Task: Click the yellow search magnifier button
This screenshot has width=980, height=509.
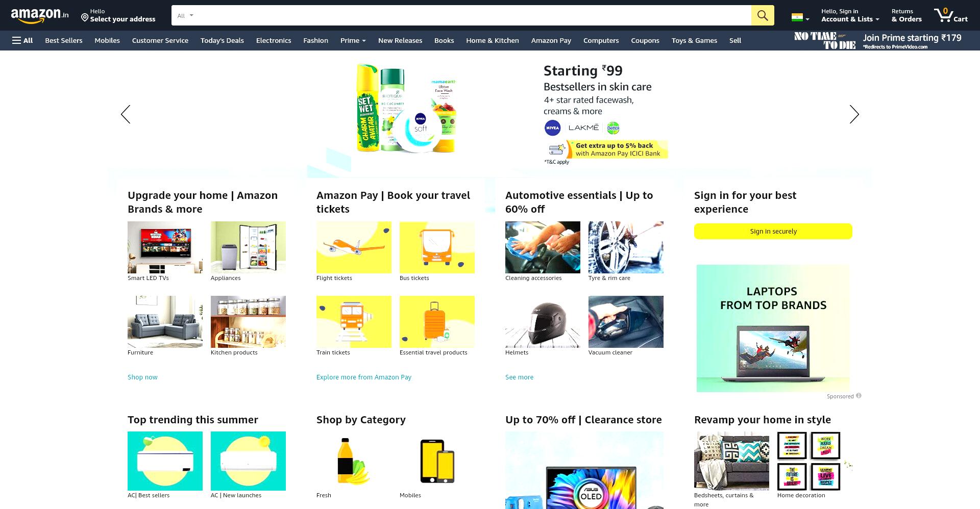Action: [762, 15]
